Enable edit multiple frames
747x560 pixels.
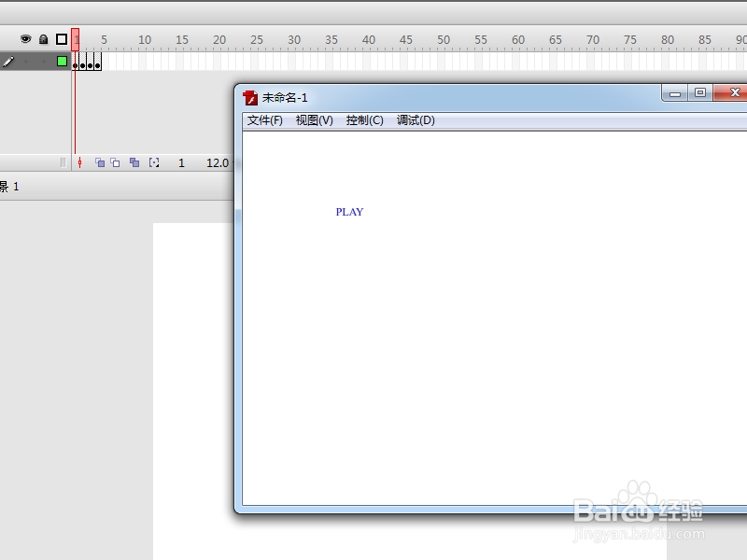pos(134,162)
